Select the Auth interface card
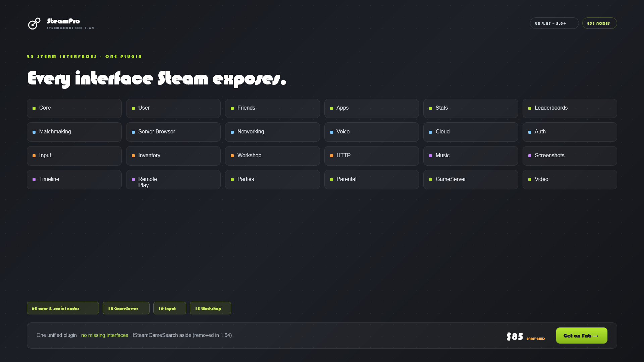 (x=570, y=132)
